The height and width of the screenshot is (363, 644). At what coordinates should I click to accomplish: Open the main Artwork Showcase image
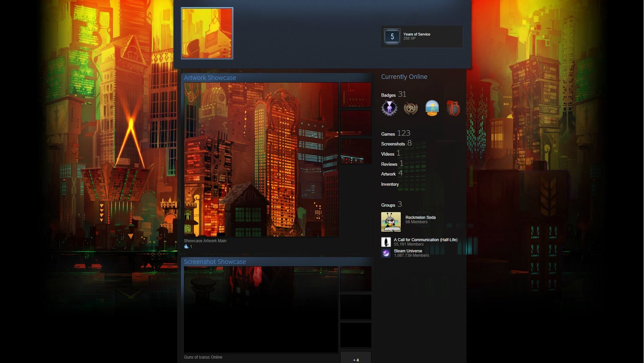tap(261, 160)
